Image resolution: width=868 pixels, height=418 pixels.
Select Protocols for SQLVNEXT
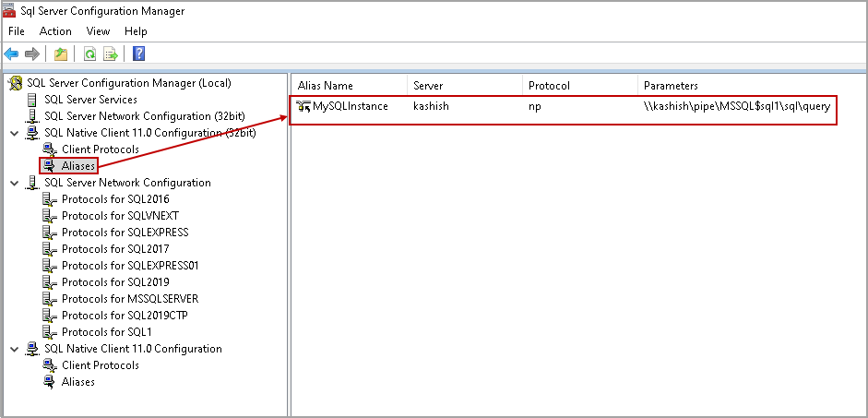pos(120,216)
